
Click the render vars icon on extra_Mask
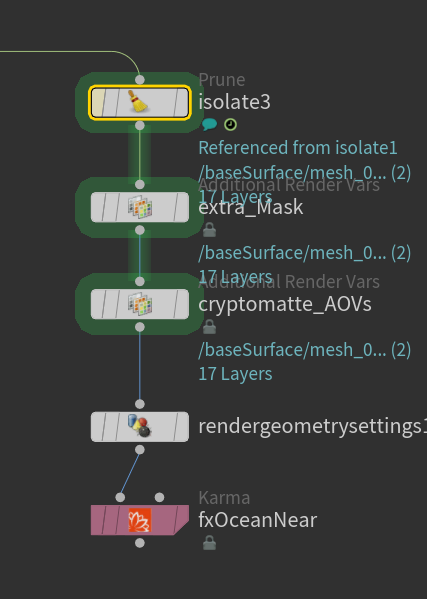[140, 207]
